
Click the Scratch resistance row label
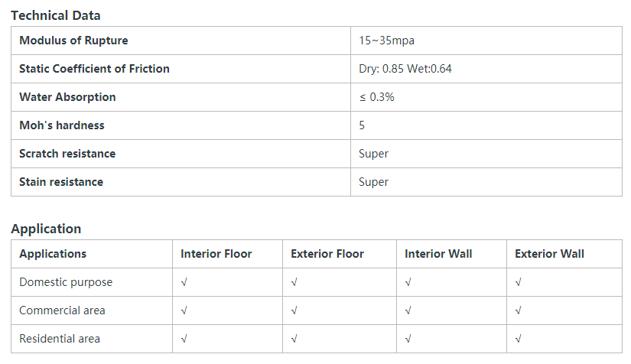67,154
